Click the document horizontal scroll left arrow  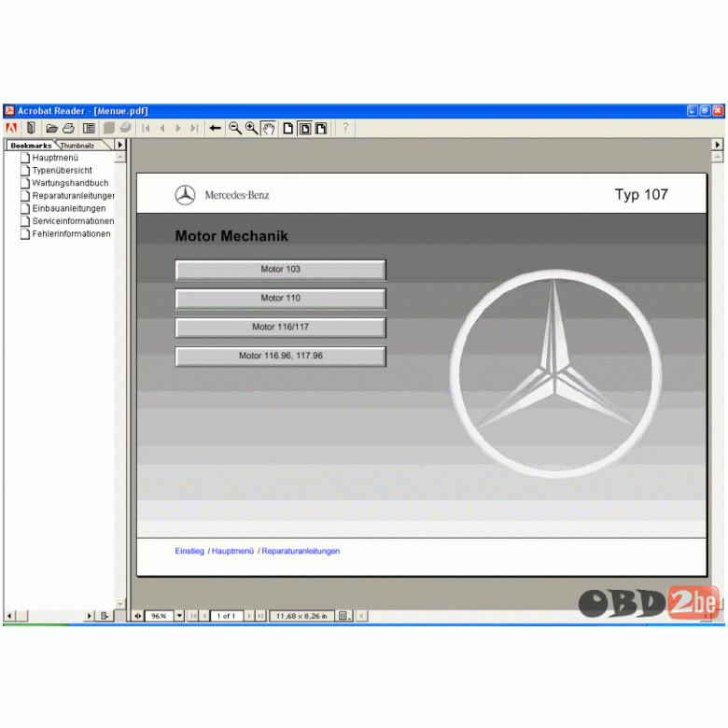tap(362, 616)
